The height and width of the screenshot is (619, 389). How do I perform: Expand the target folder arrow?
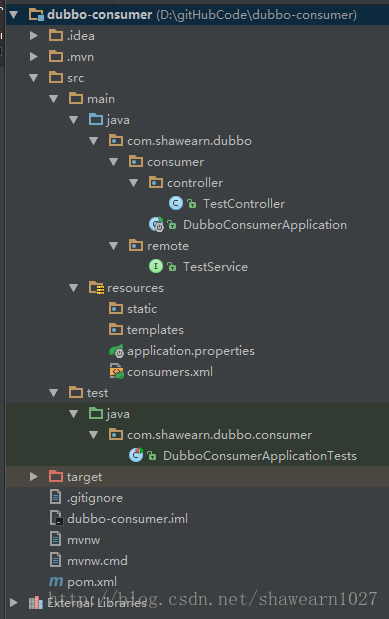point(34,477)
